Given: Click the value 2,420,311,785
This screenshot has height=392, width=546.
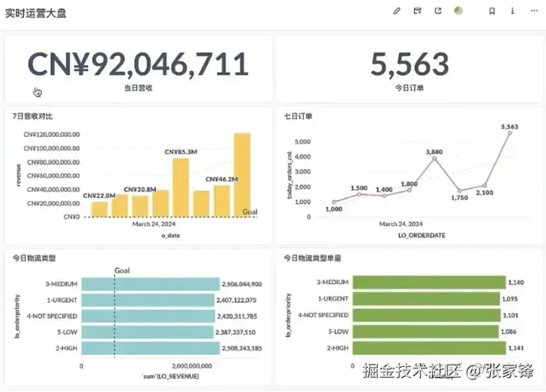Looking at the screenshot, I should point(237,316).
